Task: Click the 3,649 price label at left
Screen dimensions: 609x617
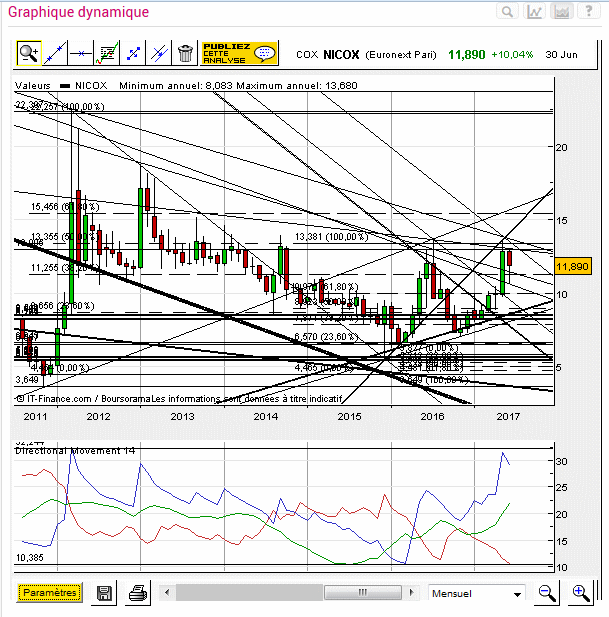Action: pyautogui.click(x=27, y=380)
